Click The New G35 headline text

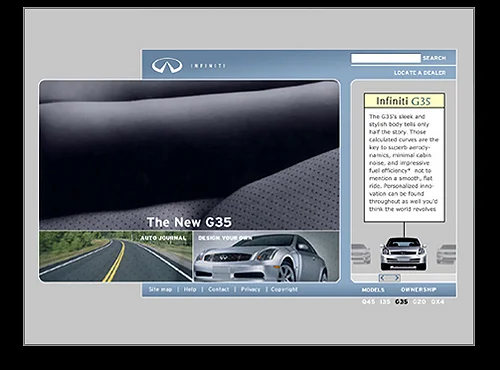point(189,222)
